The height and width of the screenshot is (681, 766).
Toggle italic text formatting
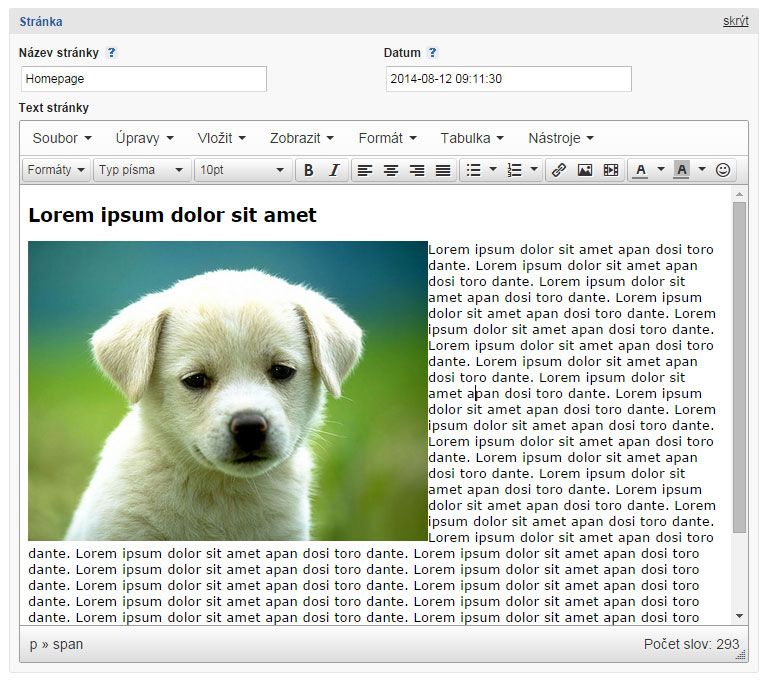pos(335,170)
